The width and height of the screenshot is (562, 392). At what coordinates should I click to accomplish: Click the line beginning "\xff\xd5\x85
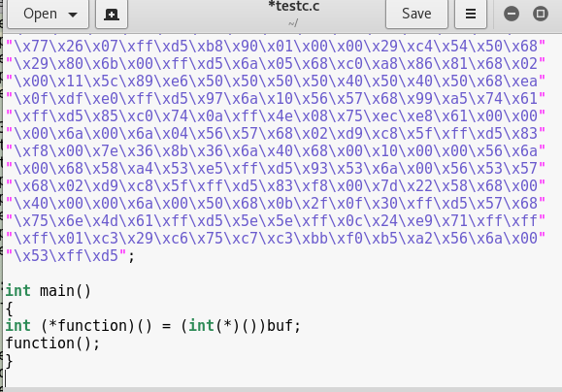pos(276,116)
